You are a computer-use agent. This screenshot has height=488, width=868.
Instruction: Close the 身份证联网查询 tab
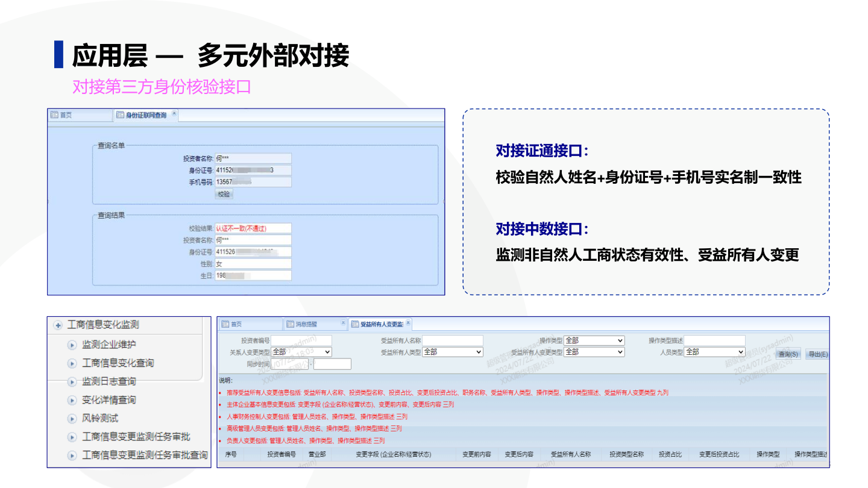174,113
